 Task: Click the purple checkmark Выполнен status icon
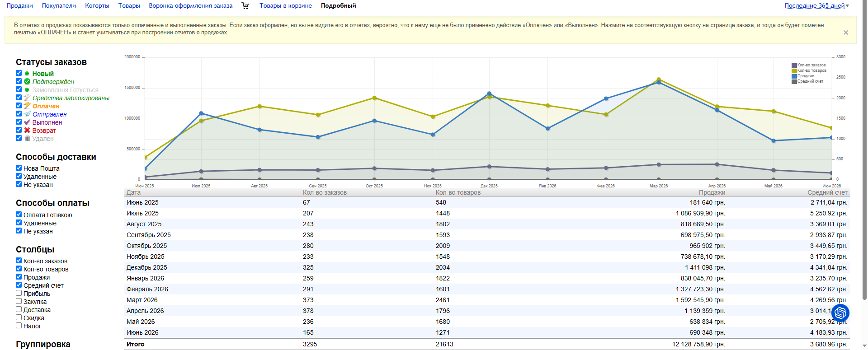pyautogui.click(x=27, y=122)
